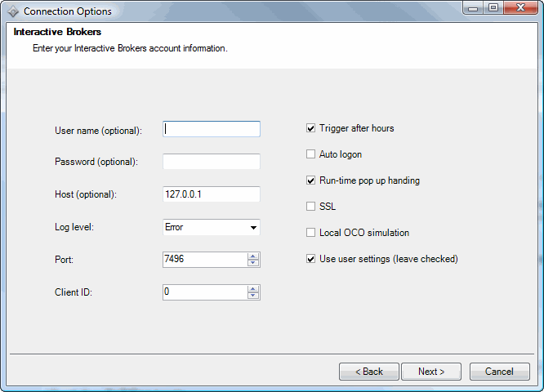Go to previous step with Back button
The width and height of the screenshot is (544, 392).
(x=369, y=372)
